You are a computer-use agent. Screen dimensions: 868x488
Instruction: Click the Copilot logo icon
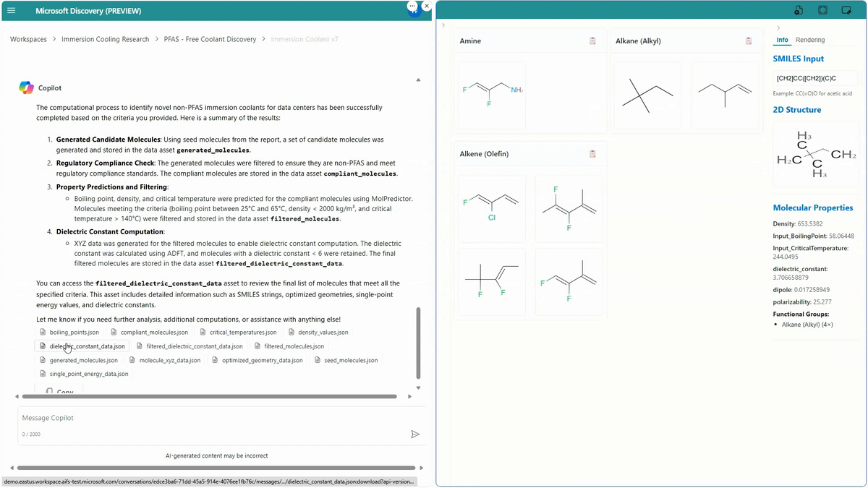pyautogui.click(x=26, y=87)
